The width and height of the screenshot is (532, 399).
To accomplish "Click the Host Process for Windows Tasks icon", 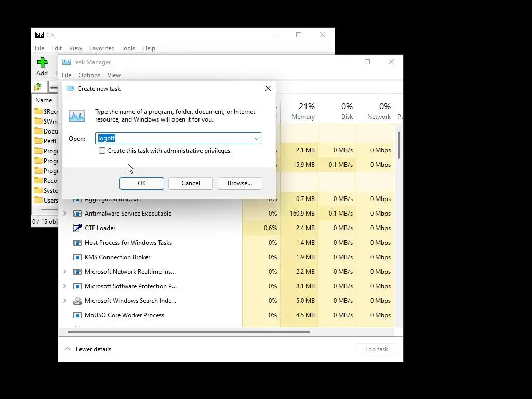I will click(77, 243).
